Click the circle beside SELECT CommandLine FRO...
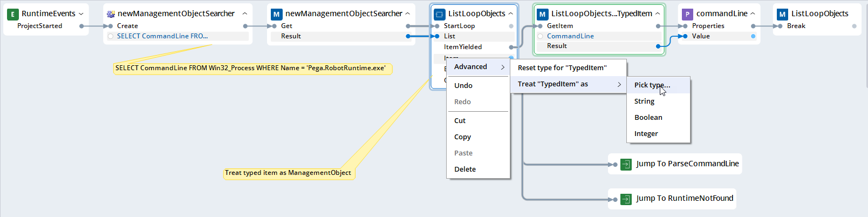This screenshot has width=868, height=217. pyautogui.click(x=111, y=36)
